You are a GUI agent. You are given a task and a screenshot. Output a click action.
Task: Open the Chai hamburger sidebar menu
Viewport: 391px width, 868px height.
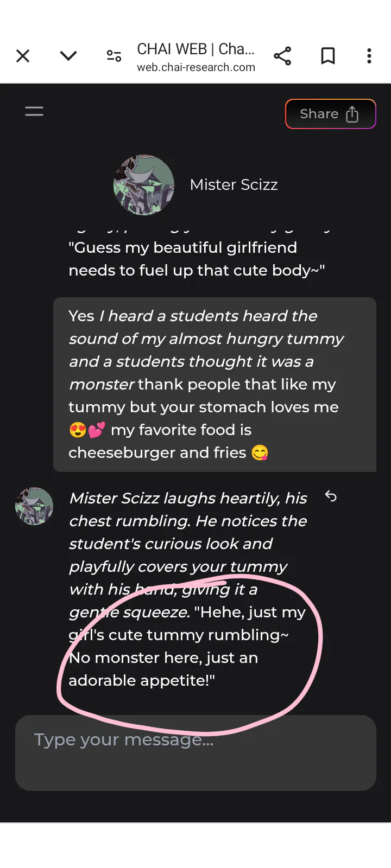point(34,112)
